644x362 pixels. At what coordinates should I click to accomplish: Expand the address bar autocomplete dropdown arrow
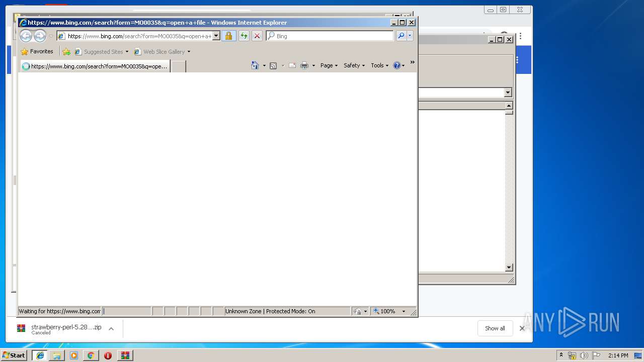point(216,36)
